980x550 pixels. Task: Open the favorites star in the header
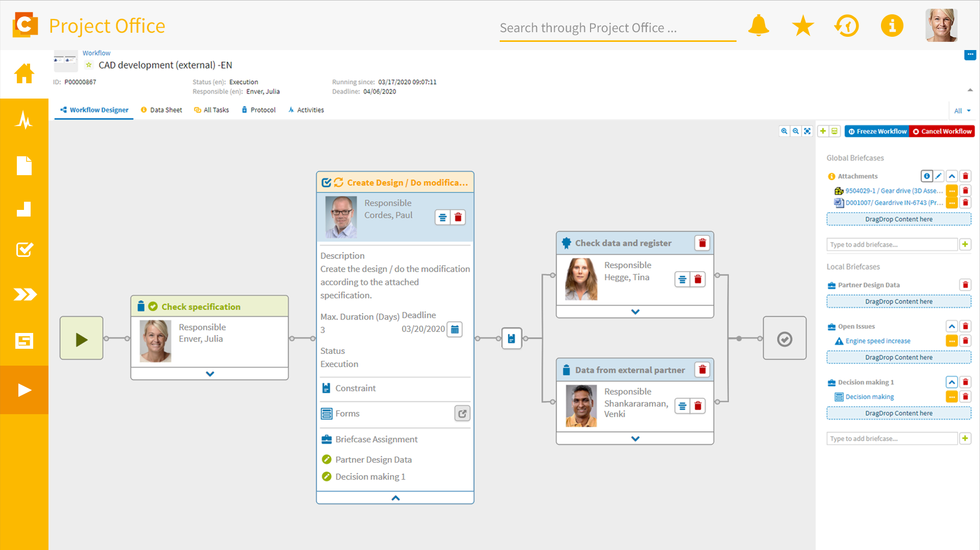tap(803, 25)
